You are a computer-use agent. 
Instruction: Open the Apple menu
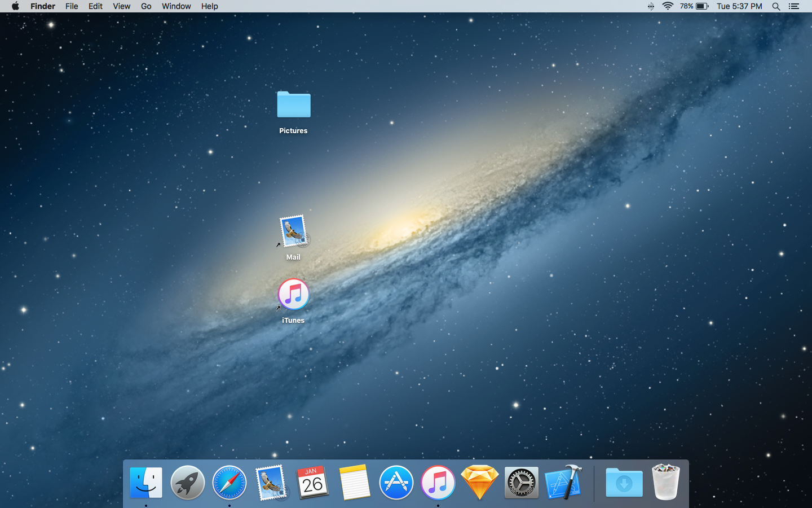15,6
